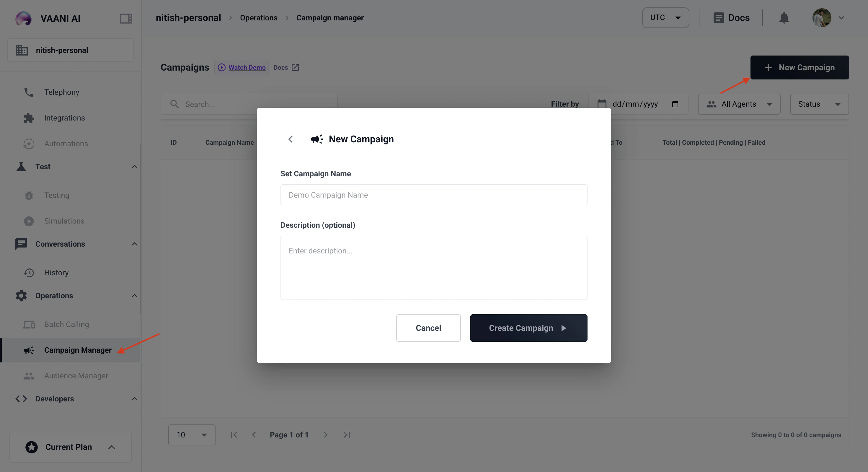The height and width of the screenshot is (472, 868).
Task: Select Batch Calling in the sidebar
Action: point(66,324)
